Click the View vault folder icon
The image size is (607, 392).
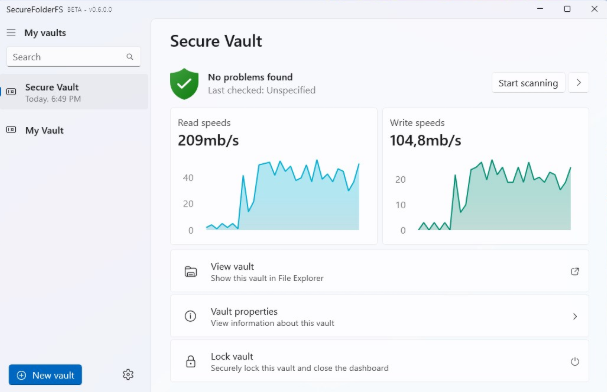pos(191,272)
